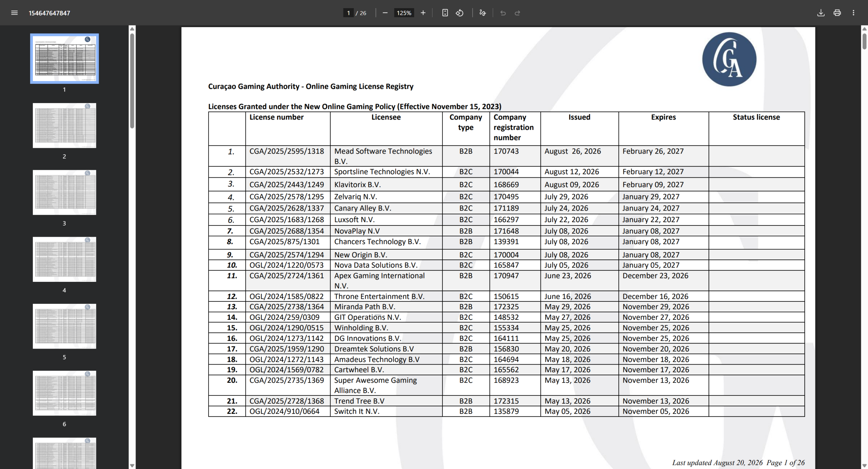Screen dimensions: 868x469
Task: Click the 'June 16, 2026' issued date
Action: 568,296
